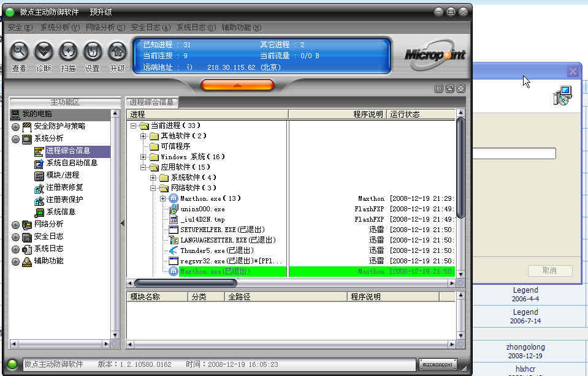Screen dimensions: 588x376
Task: Click the sidebar collapse arrow splitter
Action: coord(123,223)
